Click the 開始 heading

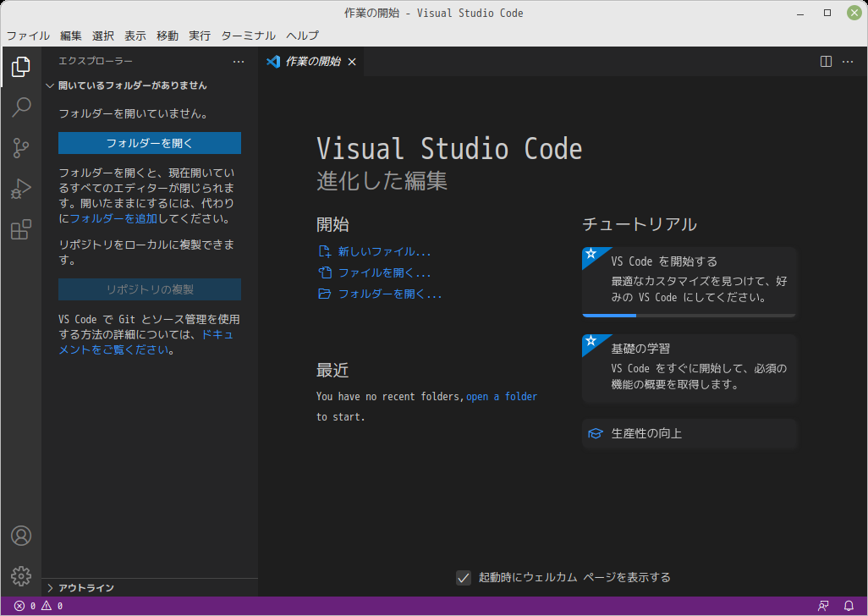(332, 225)
